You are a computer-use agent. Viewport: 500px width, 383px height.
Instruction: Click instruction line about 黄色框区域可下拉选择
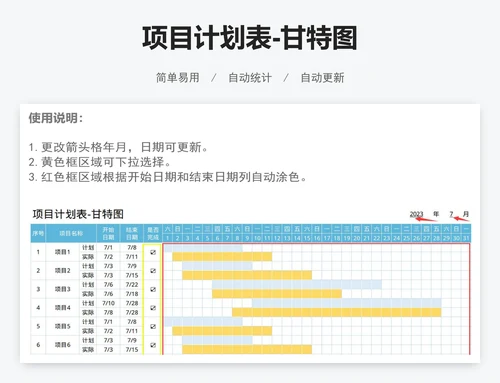click(x=100, y=162)
